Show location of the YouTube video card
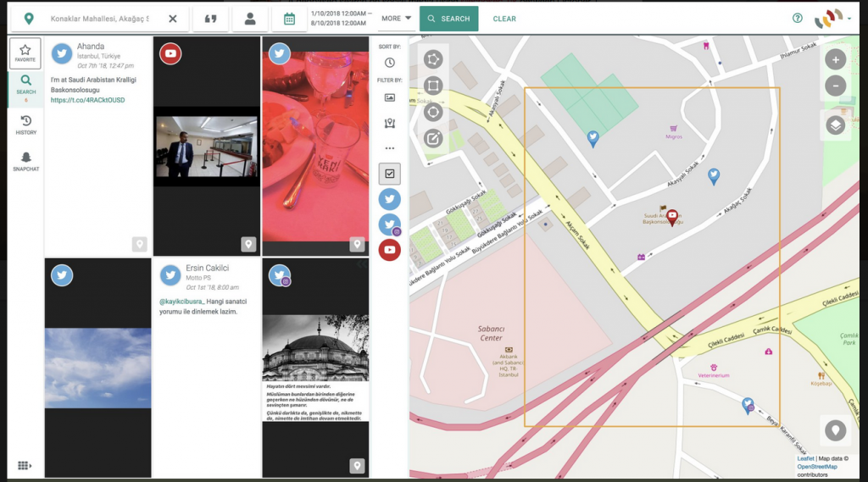The width and height of the screenshot is (868, 482). [248, 244]
